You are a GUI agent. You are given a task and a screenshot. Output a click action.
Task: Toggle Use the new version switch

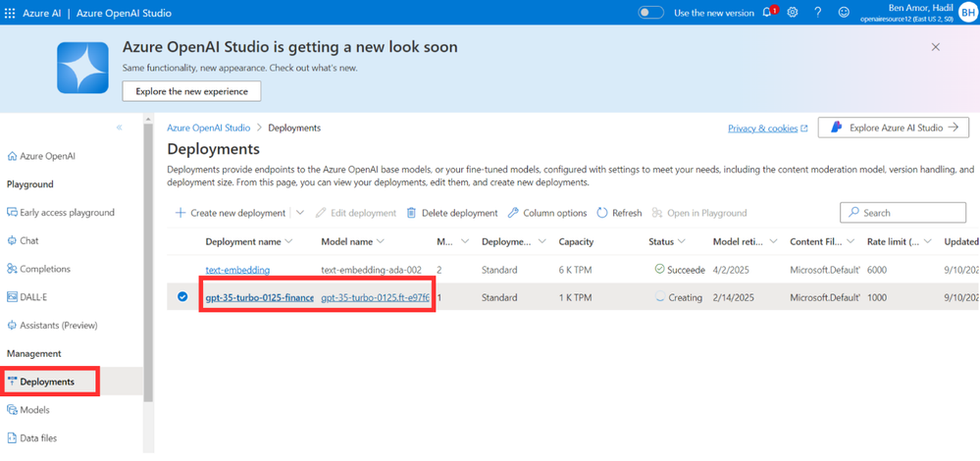tap(650, 13)
